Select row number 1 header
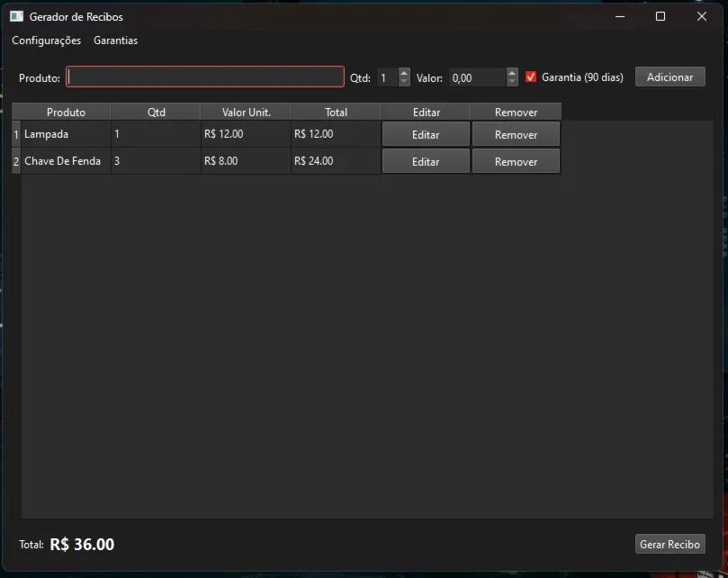Viewport: 728px width, 578px height. pos(16,134)
